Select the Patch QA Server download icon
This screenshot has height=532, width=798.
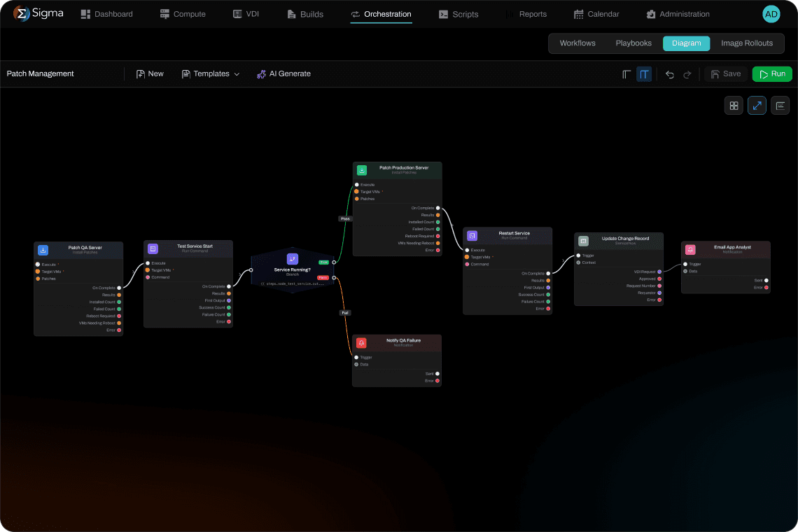click(43, 250)
